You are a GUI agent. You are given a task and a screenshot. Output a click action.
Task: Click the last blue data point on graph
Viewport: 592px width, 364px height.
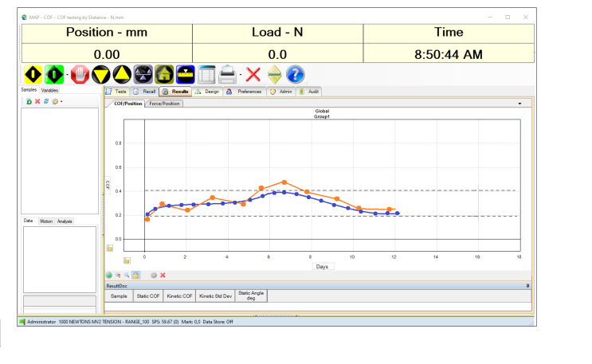[398, 213]
